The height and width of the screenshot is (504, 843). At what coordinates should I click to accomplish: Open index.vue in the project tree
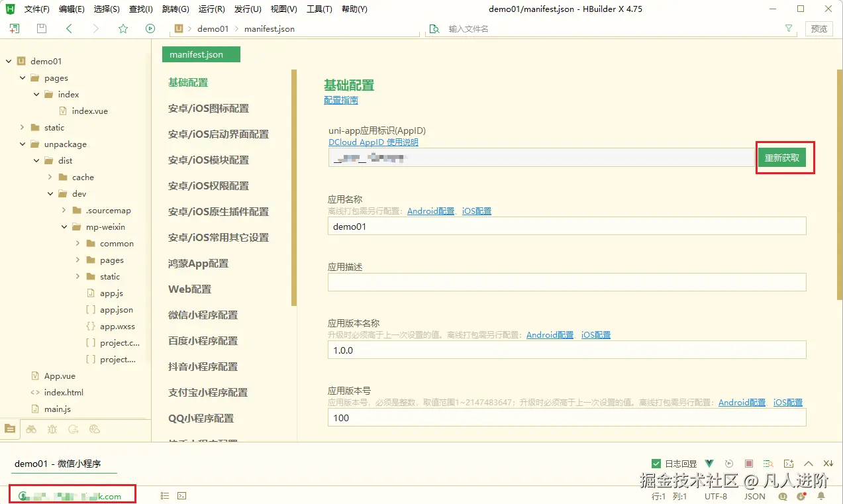tap(89, 111)
